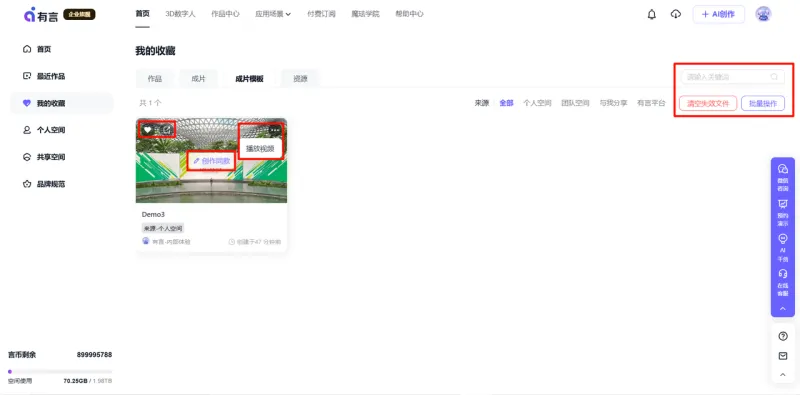Click the 来源:个人空间 tag

pyautogui.click(x=163, y=228)
